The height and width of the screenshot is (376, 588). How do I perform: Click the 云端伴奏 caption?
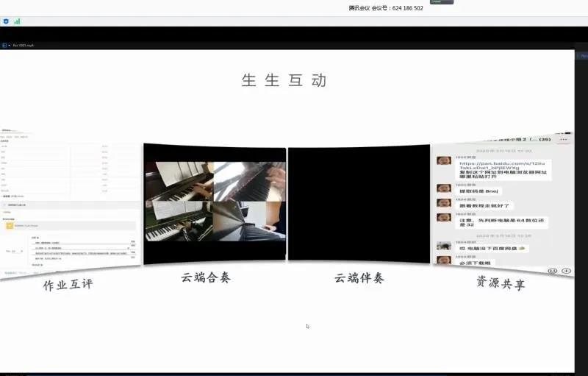click(359, 278)
